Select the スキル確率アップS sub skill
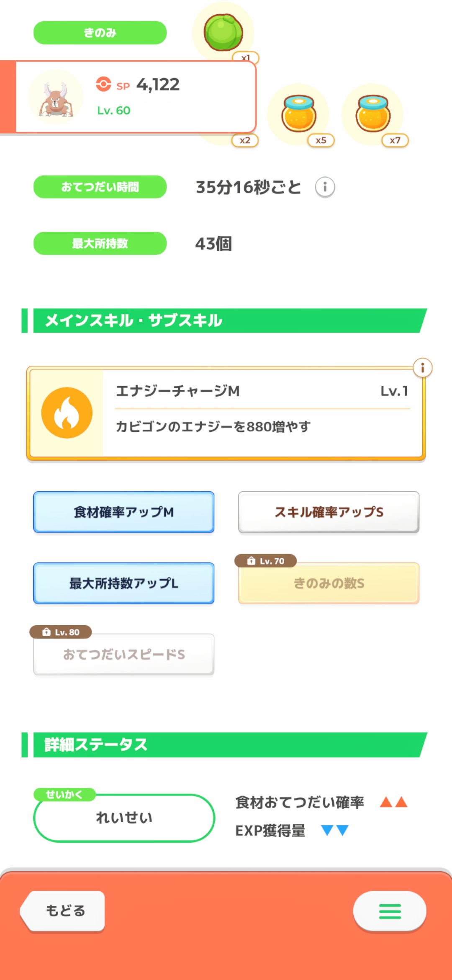Viewport: 452px width, 980px height. [329, 512]
